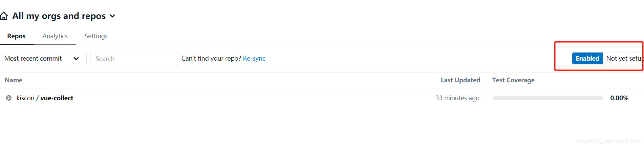Focus the Search repos input field
Viewport: 644px width, 147px height.
[x=134, y=59]
